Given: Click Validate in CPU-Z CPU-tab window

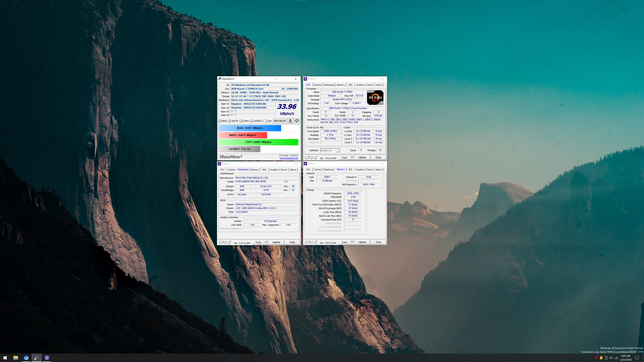Looking at the screenshot, I should pyautogui.click(x=362, y=157).
